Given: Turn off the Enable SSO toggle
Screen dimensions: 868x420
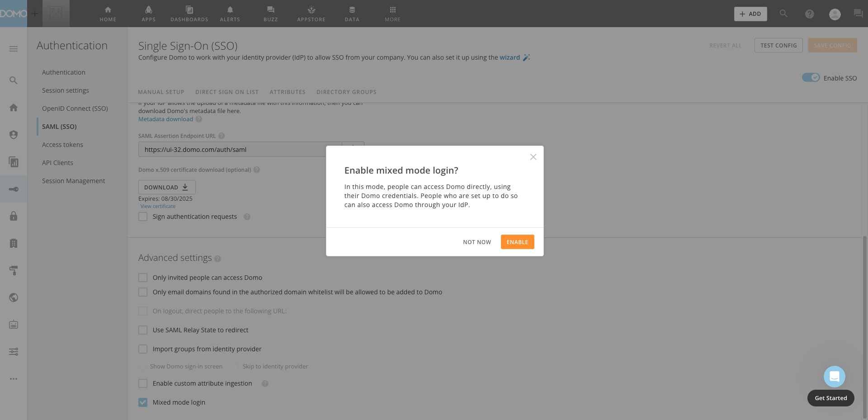Looking at the screenshot, I should [x=810, y=77].
